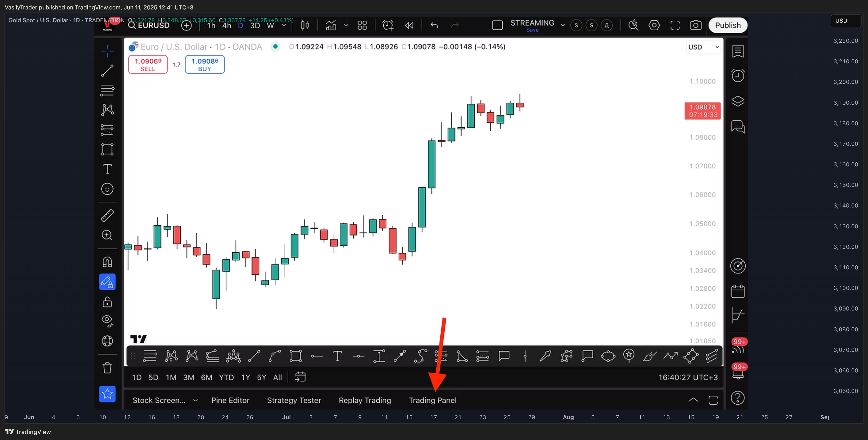
Task: Click the Publish button
Action: coord(728,25)
